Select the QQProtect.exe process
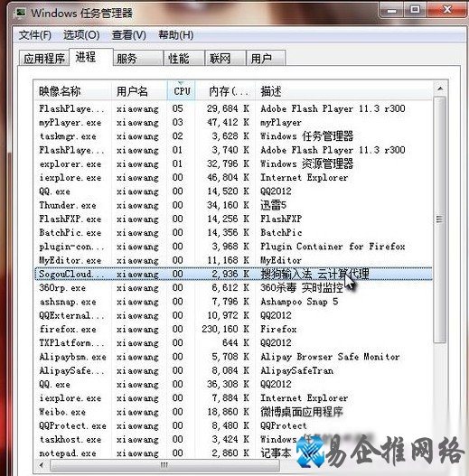 [233, 425]
